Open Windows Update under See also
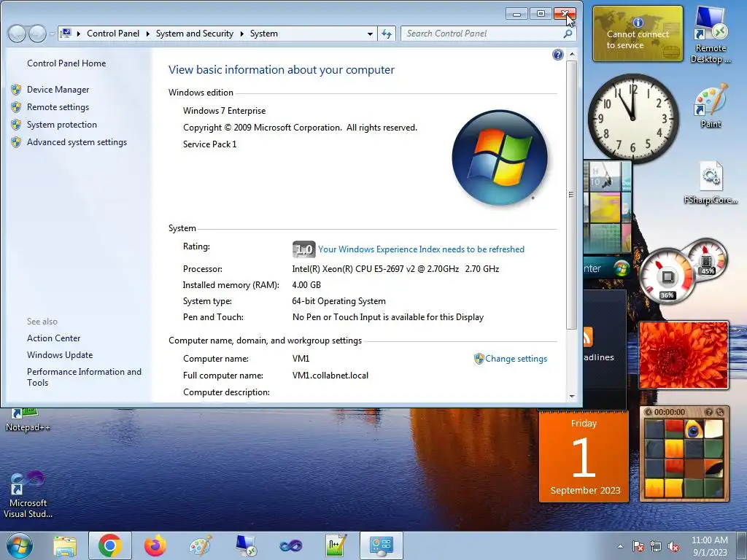The width and height of the screenshot is (747, 560). click(60, 355)
